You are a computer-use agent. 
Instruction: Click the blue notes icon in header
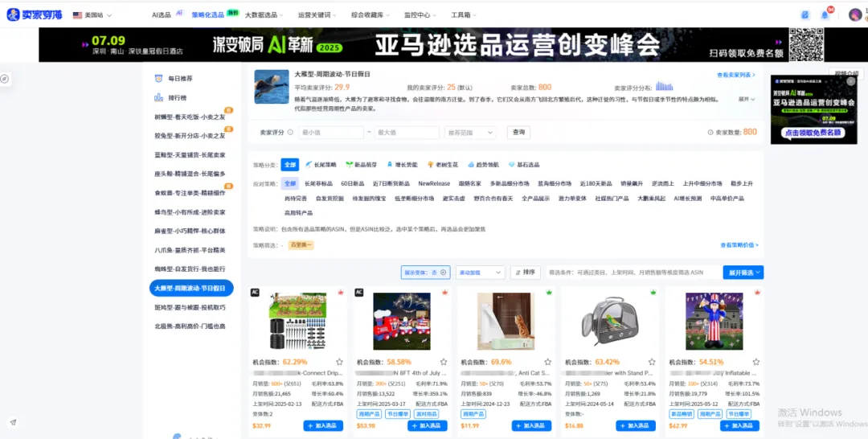(x=805, y=15)
